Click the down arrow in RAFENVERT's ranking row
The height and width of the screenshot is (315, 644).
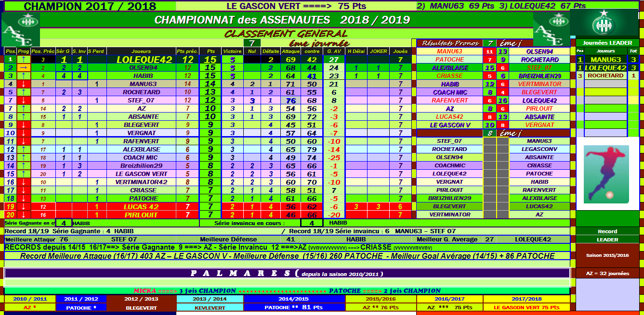(x=24, y=141)
